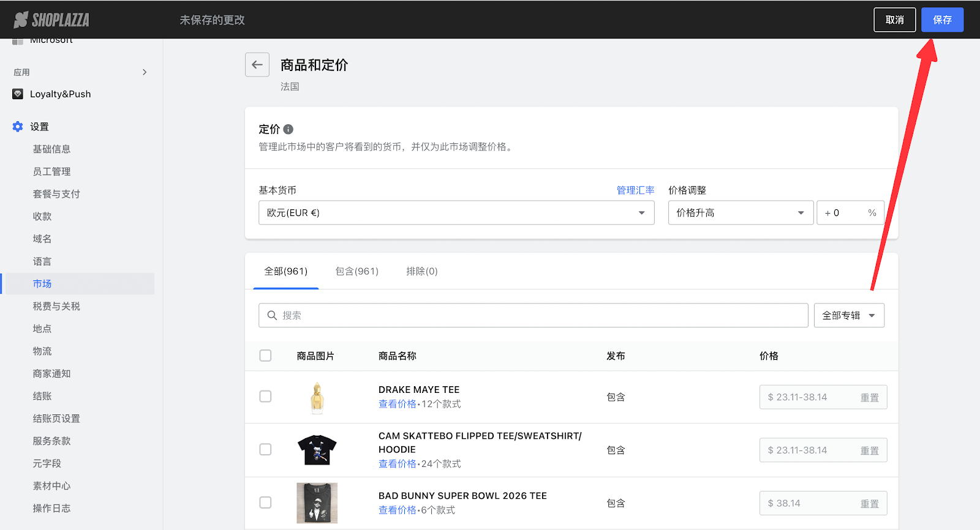Viewport: 980px width, 530px height.
Task: Click the Loyalty&Push app icon
Action: point(18,94)
